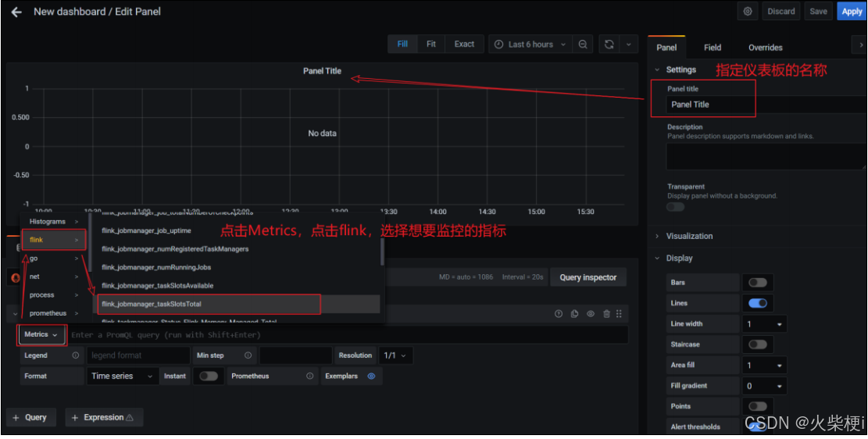Select Fit view mode

click(x=431, y=45)
